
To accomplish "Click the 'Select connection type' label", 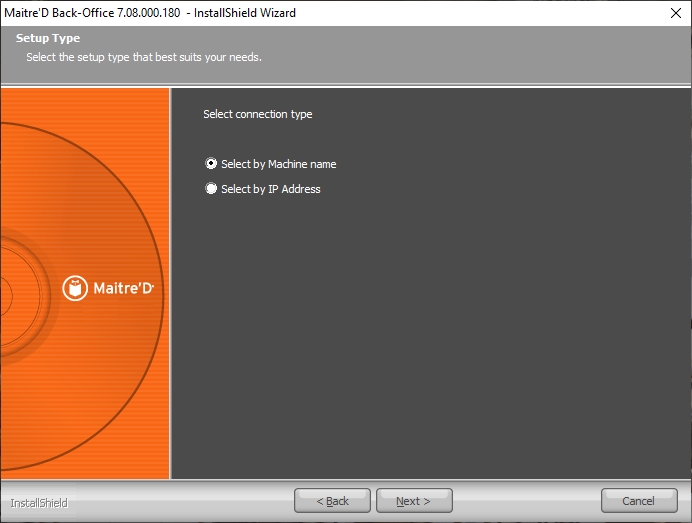I will point(257,115).
